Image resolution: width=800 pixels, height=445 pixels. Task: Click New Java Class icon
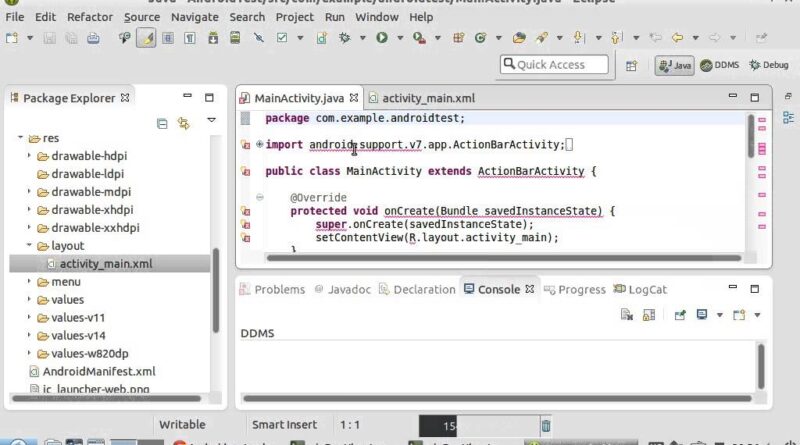click(x=480, y=38)
